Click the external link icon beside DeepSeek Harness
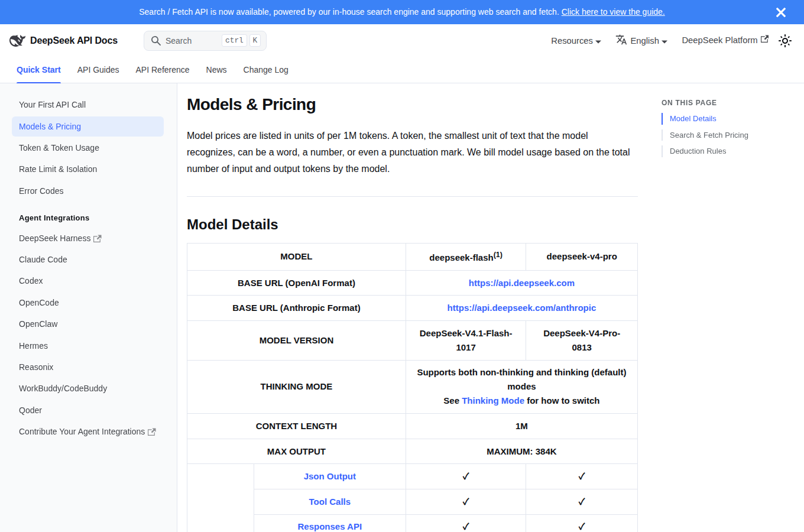 [x=98, y=239]
